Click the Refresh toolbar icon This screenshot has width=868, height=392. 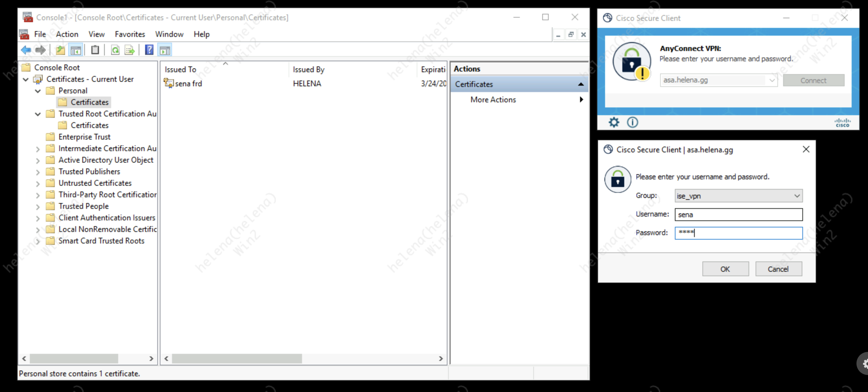click(x=115, y=50)
